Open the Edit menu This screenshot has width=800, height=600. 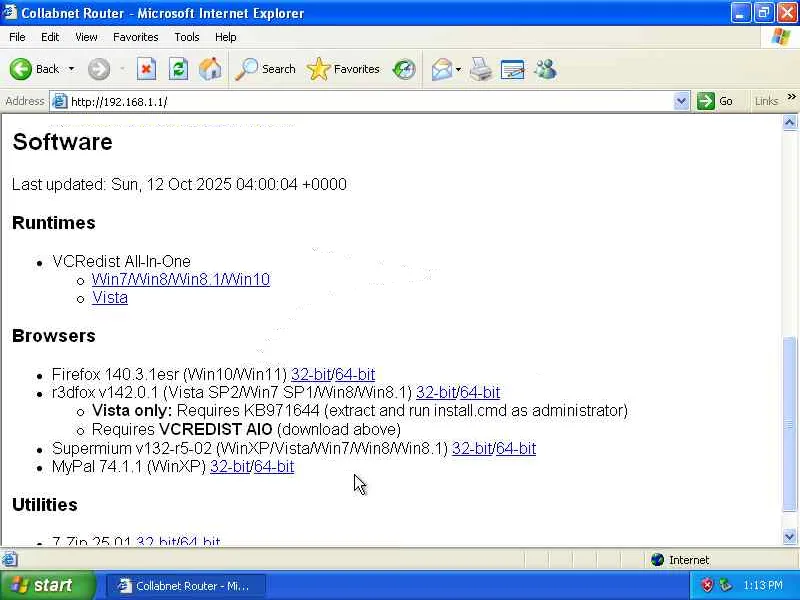coord(50,37)
